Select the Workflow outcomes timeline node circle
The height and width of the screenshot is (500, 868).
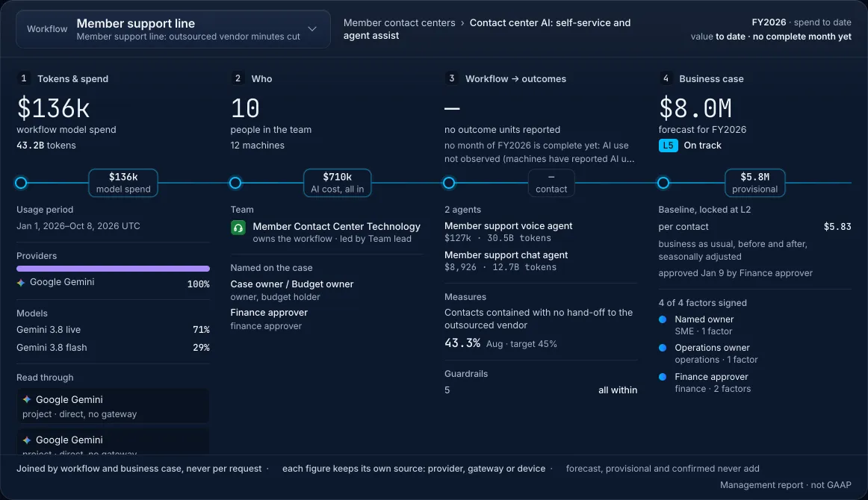[449, 183]
